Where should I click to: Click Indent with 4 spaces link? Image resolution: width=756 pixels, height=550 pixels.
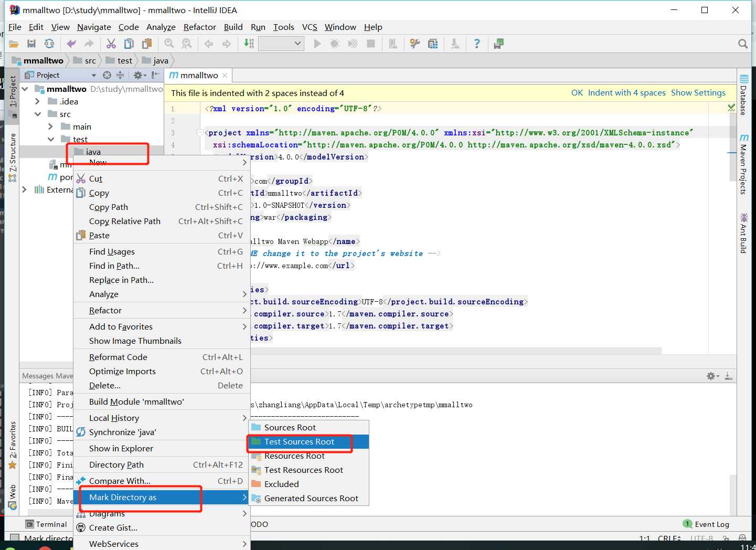click(626, 93)
